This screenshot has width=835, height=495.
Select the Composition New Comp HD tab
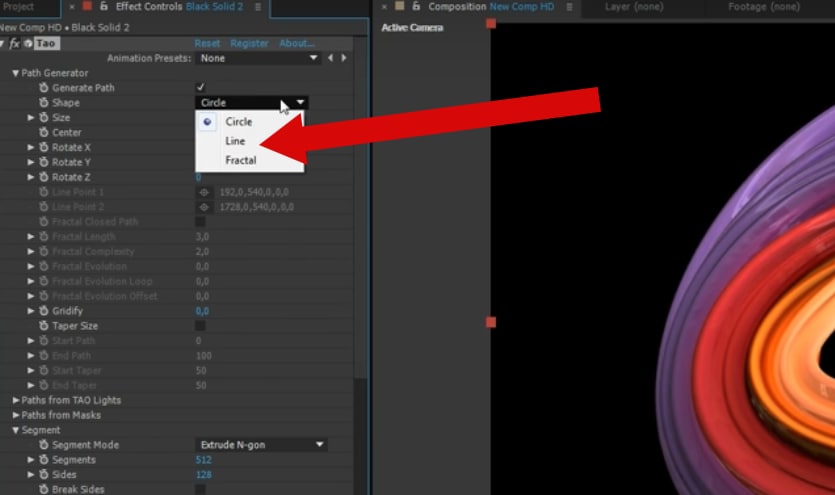(x=491, y=7)
